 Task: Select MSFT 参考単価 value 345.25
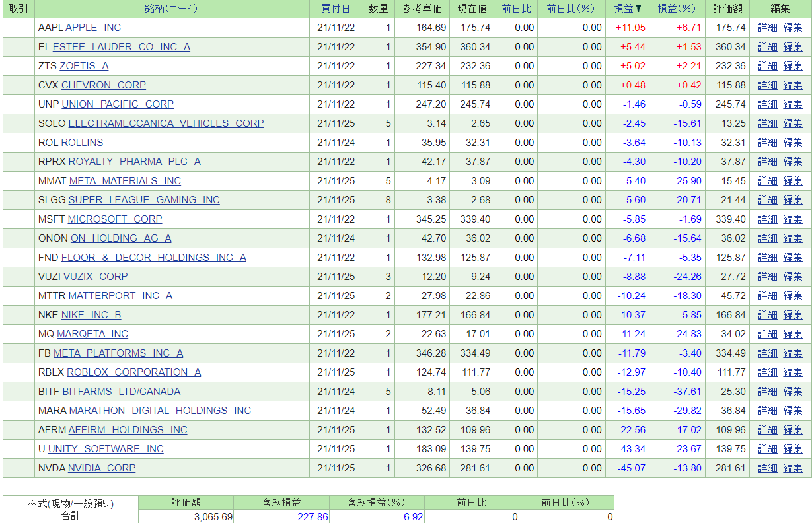[431, 219]
